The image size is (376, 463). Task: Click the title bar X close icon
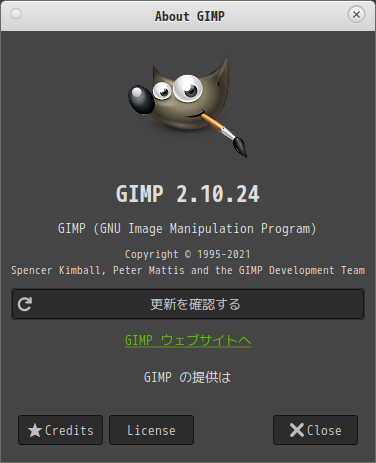(356, 15)
